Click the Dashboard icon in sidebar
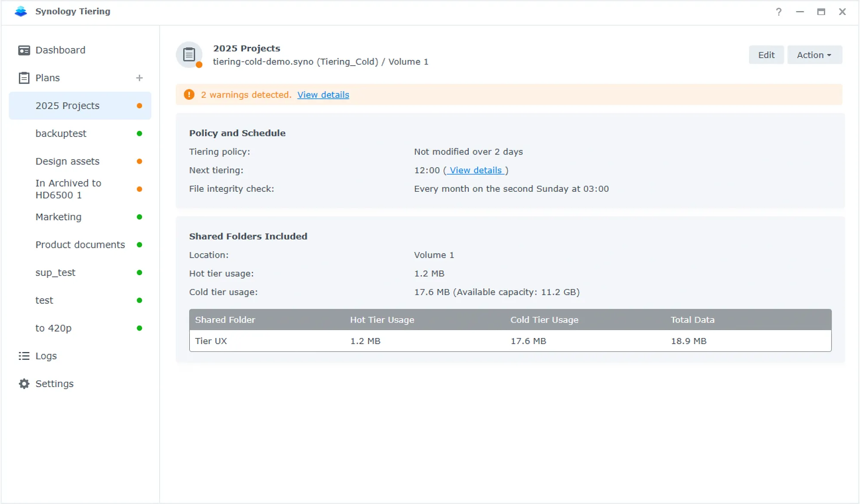The height and width of the screenshot is (504, 860). pyautogui.click(x=24, y=50)
